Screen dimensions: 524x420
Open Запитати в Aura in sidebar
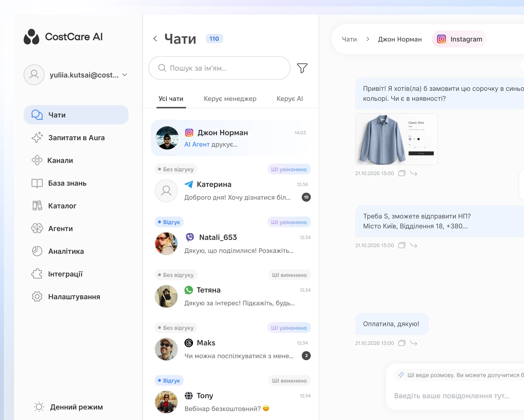pos(76,138)
